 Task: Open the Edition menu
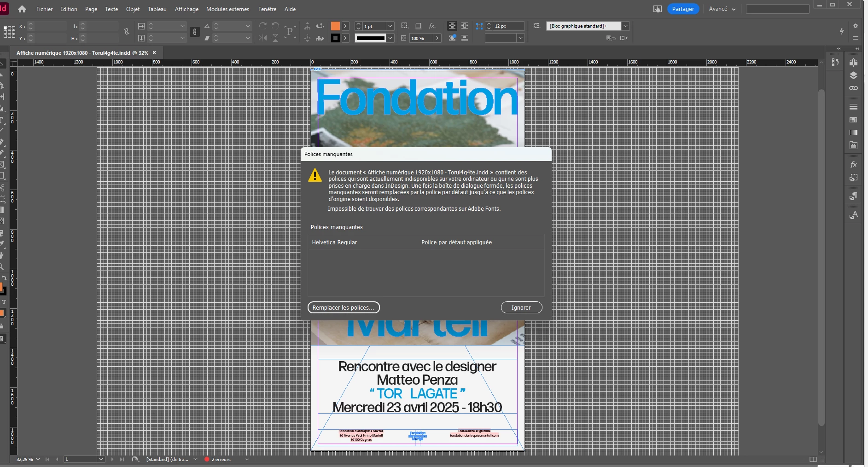point(69,9)
